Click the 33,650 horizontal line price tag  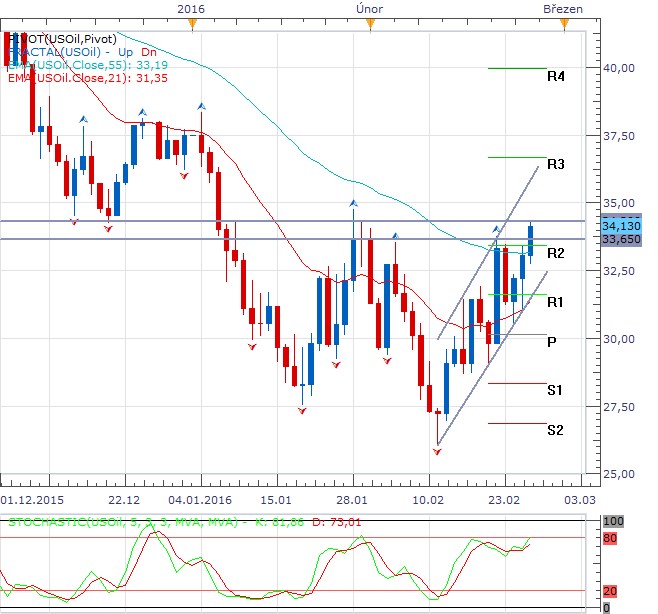(621, 239)
